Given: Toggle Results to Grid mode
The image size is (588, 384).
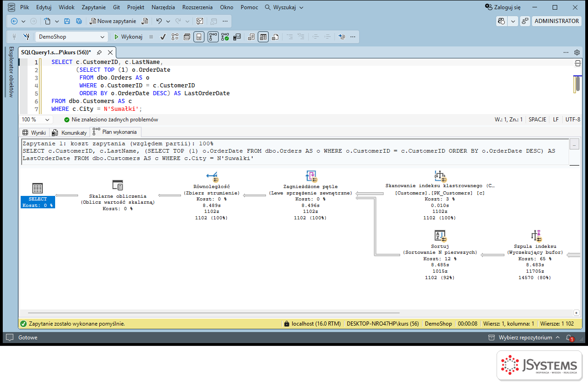Looking at the screenshot, I should (263, 37).
